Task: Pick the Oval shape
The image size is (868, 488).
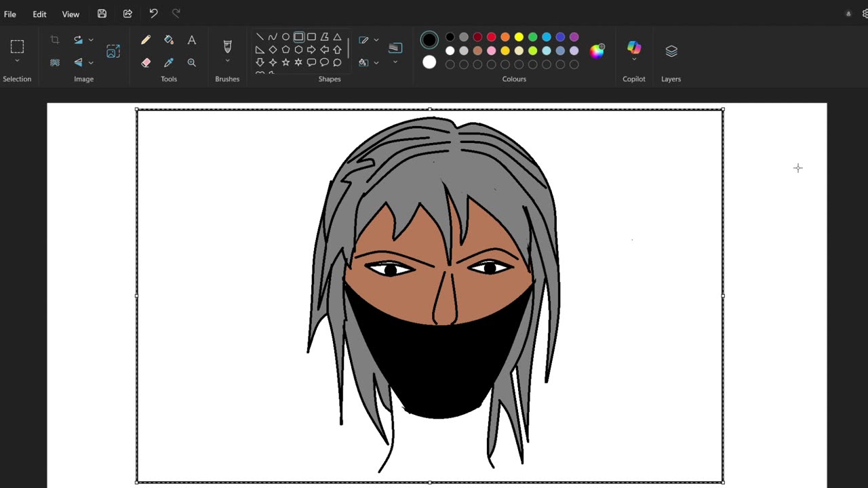Action: click(x=285, y=37)
